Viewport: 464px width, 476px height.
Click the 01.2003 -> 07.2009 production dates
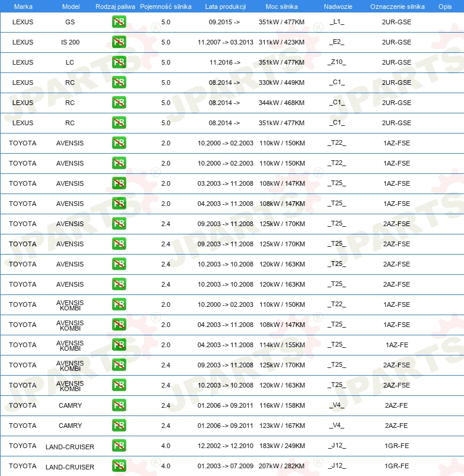pos(225,466)
